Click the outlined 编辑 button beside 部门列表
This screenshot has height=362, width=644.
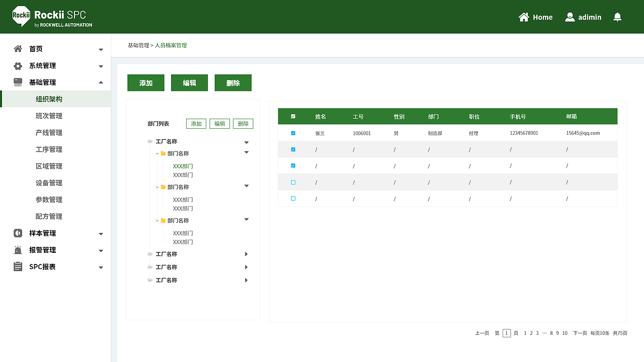pos(220,124)
